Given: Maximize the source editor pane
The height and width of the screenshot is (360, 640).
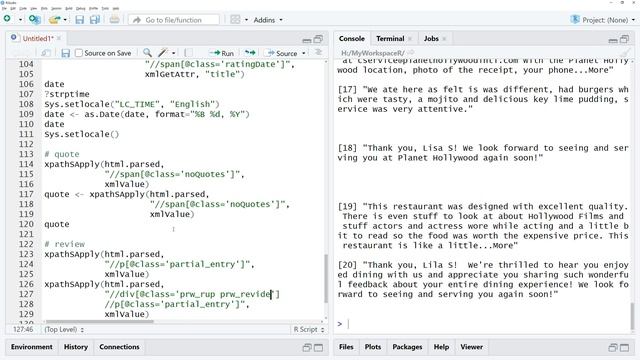Looking at the screenshot, I should [318, 39].
